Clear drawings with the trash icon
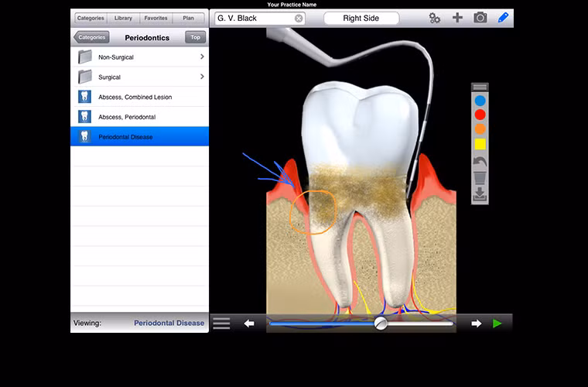Screen dimensions: 588x387 (x=480, y=178)
